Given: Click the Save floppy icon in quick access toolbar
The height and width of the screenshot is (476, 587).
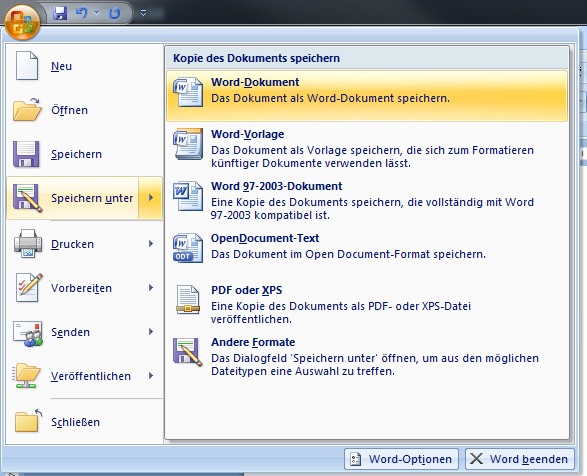Looking at the screenshot, I should (x=60, y=13).
